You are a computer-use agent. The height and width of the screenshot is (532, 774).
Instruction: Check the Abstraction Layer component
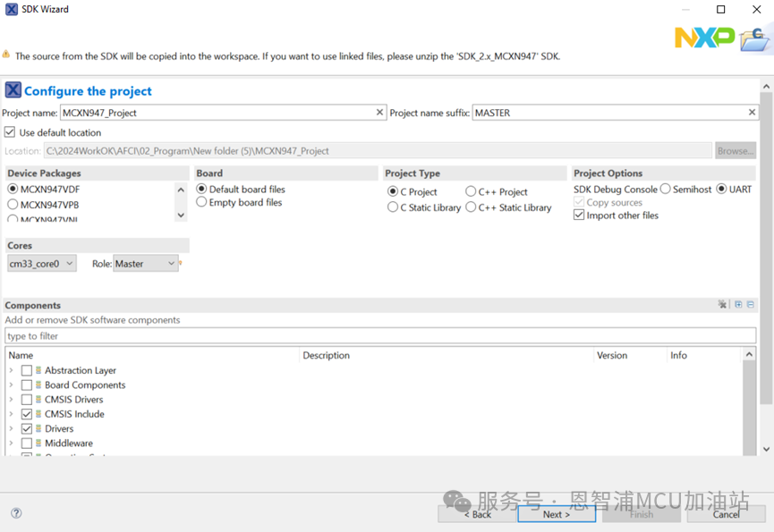pos(27,370)
